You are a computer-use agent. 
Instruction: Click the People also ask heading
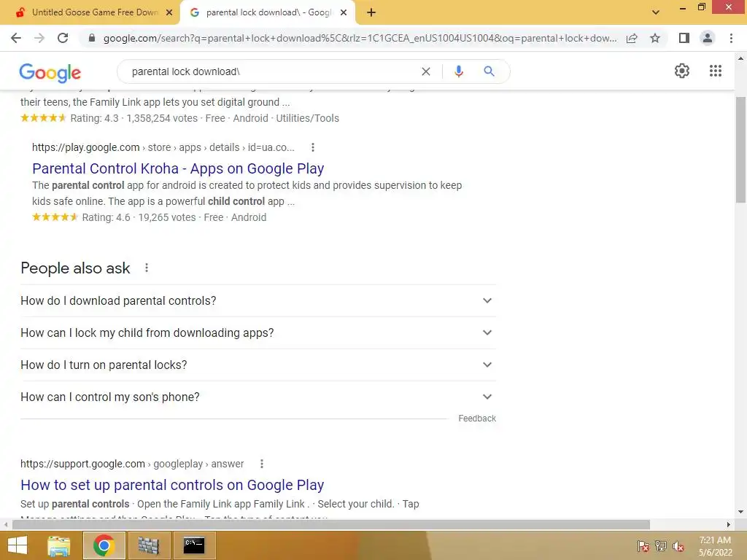point(75,268)
